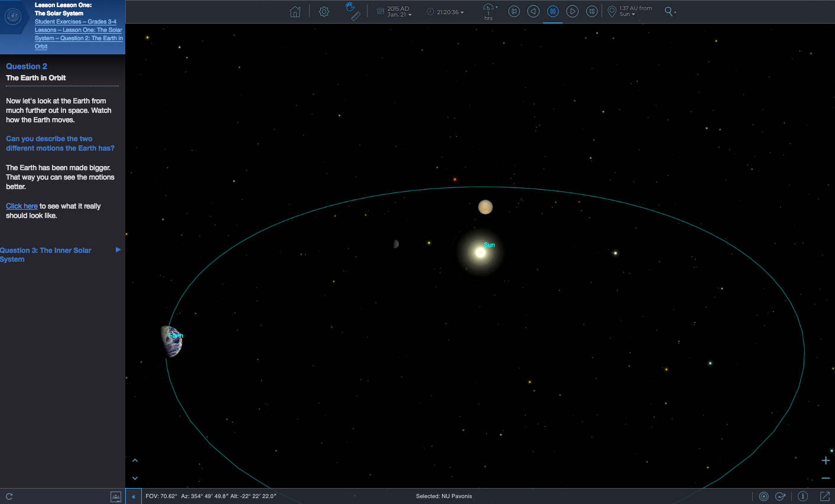The image size is (835, 504).
Task: Open view in external window icon
Action: 825,496
